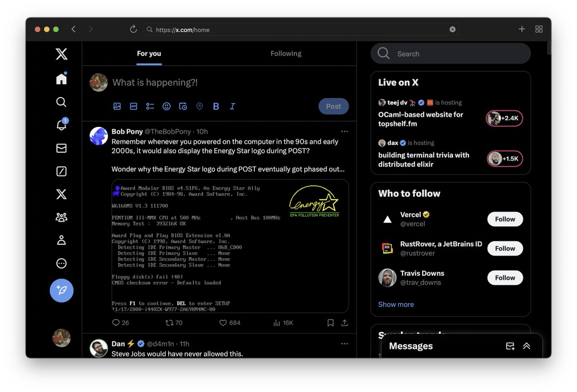This screenshot has height=392, width=577.
Task: Click Show more in Who to follow
Action: (396, 304)
